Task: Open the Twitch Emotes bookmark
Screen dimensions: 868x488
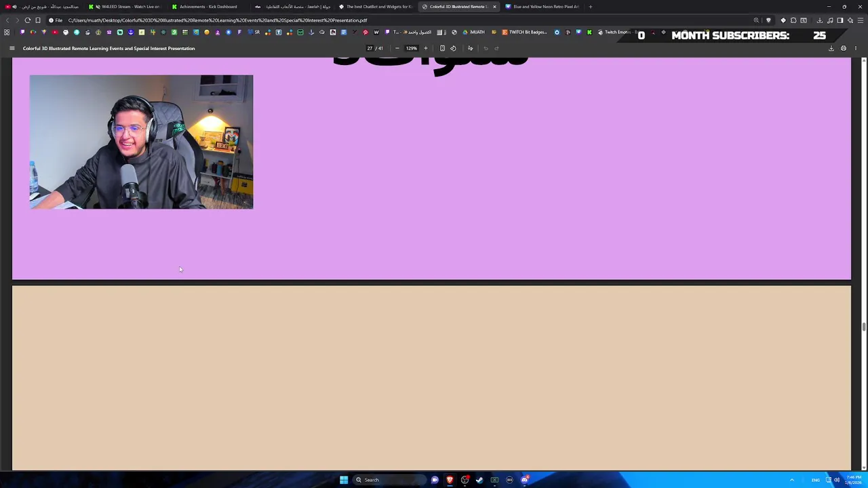Action: coord(617,32)
